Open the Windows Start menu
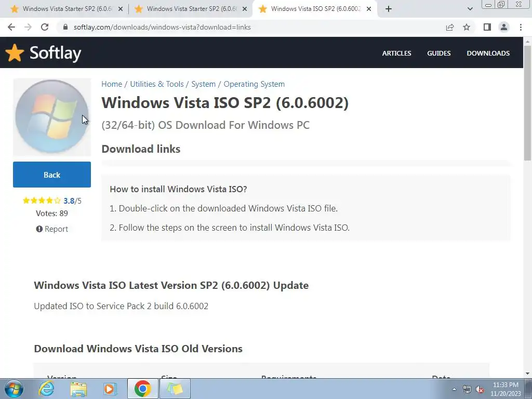 tap(14, 389)
